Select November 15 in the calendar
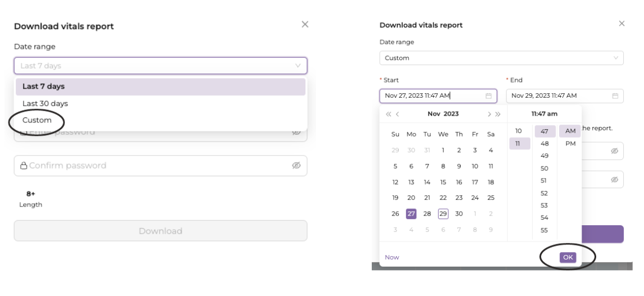Viewport: 644px width, 296px height. click(443, 182)
